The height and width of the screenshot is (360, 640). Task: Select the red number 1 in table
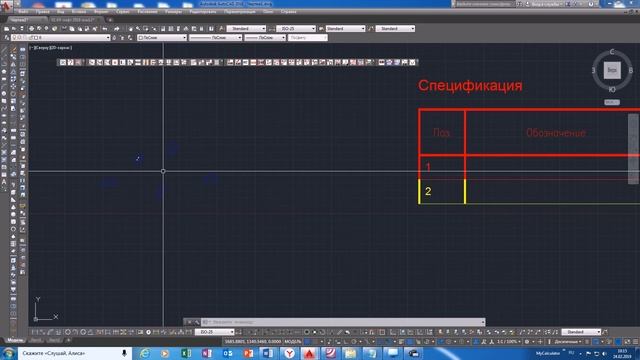[428, 167]
